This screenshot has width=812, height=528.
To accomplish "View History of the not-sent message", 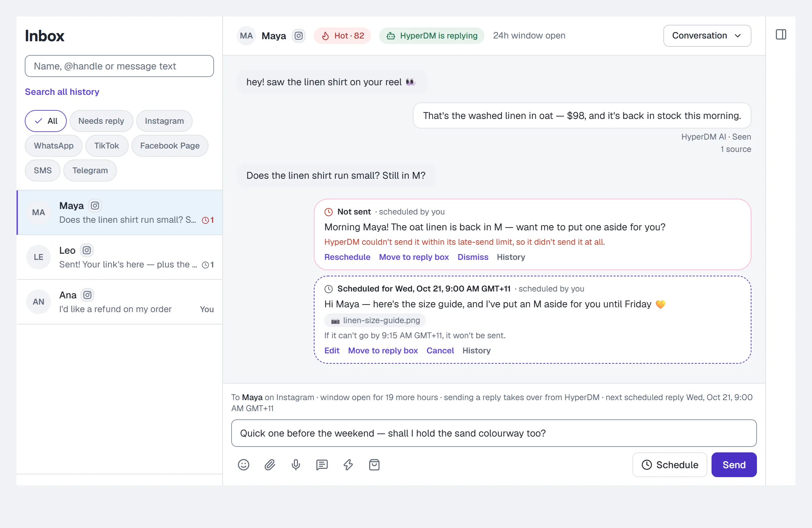I will 511,257.
